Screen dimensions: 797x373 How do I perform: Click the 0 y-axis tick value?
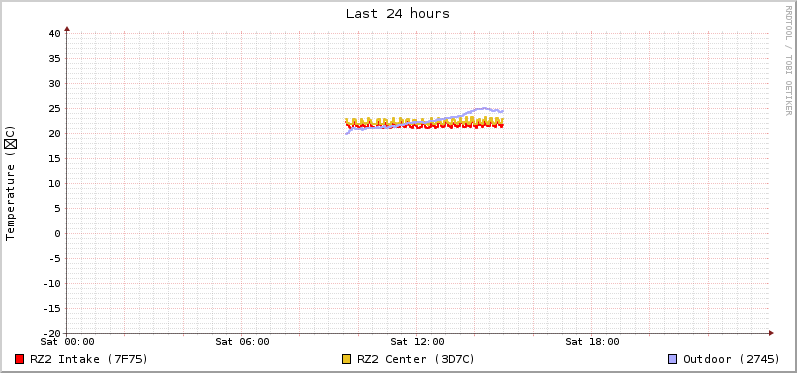58,234
